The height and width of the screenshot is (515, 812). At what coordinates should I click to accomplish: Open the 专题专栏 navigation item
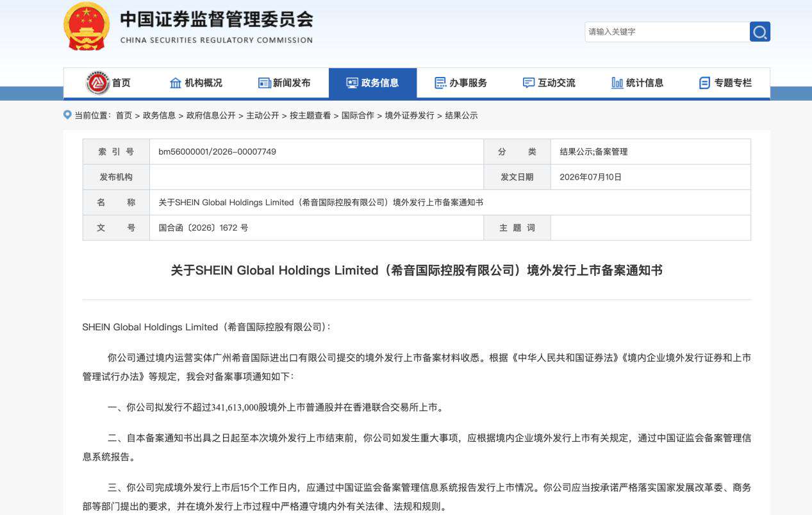733,83
